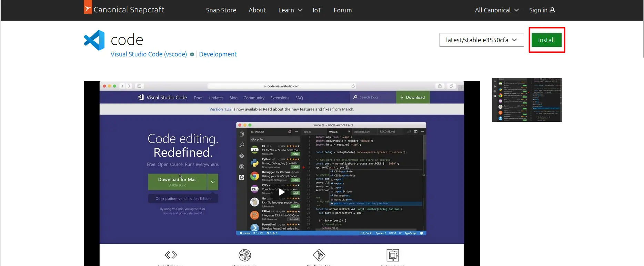This screenshot has width=644, height=266.
Task: Open the Forum link
Action: [x=343, y=10]
